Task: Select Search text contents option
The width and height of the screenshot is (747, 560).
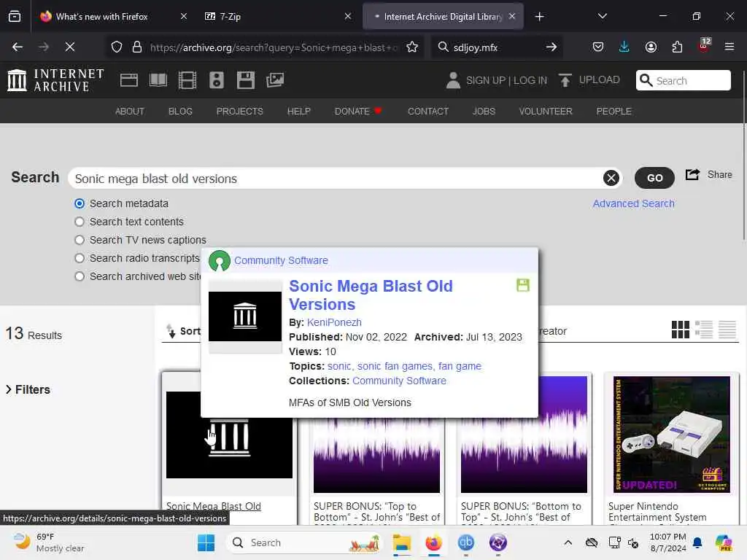Action: click(80, 222)
